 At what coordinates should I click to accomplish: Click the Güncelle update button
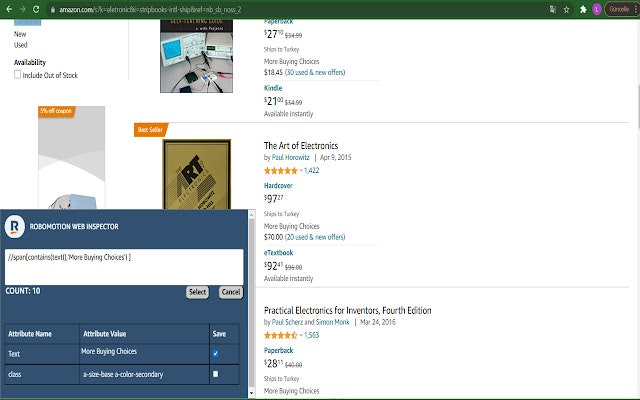point(619,9)
